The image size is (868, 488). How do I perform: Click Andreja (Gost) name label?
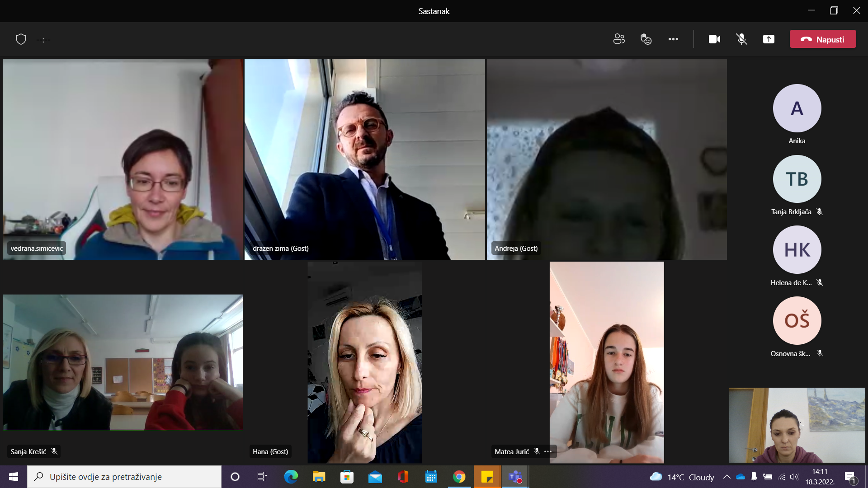tap(516, 249)
